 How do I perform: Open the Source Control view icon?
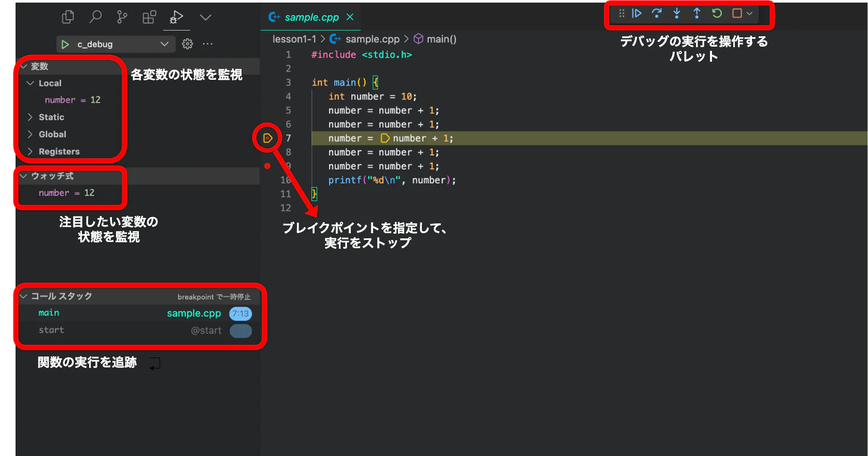click(122, 17)
